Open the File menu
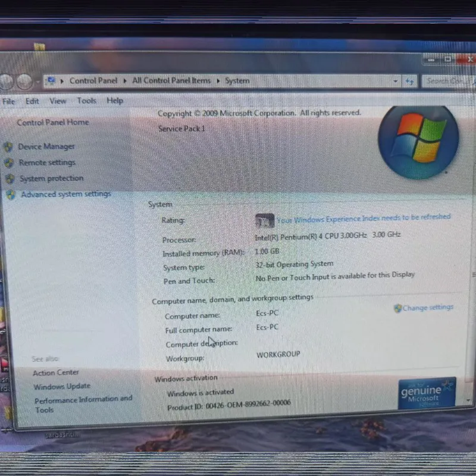This screenshot has height=476, width=476. (9, 101)
